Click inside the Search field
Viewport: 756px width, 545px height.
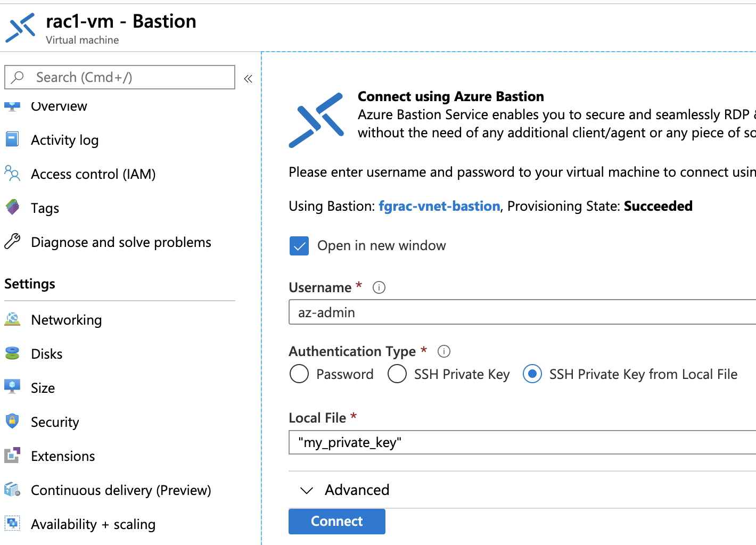point(119,77)
